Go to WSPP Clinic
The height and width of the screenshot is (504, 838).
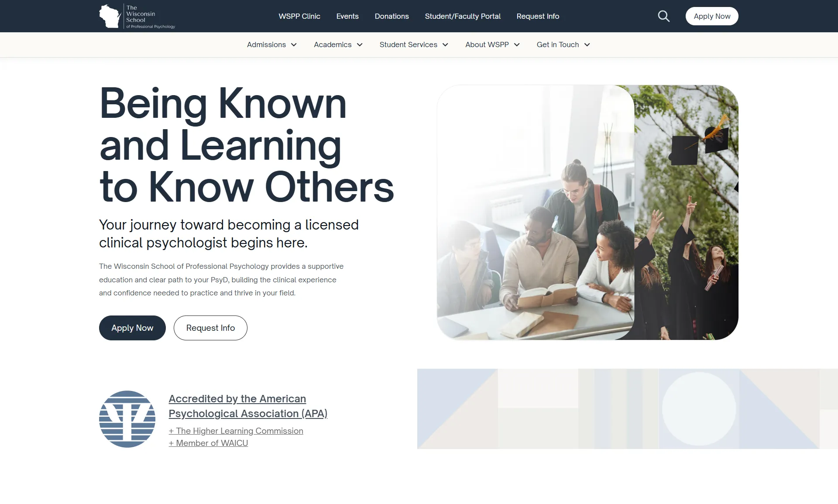pyautogui.click(x=299, y=16)
